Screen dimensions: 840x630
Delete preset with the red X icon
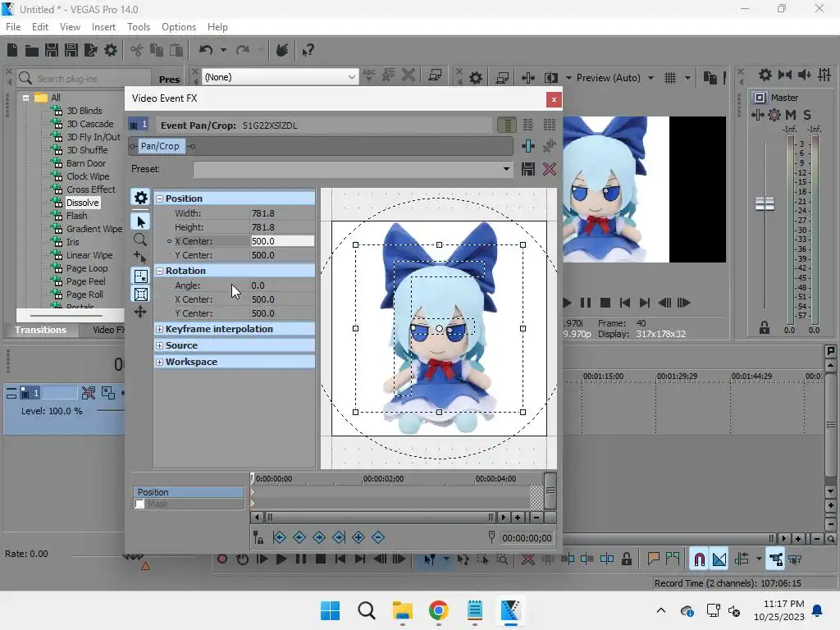coord(549,169)
